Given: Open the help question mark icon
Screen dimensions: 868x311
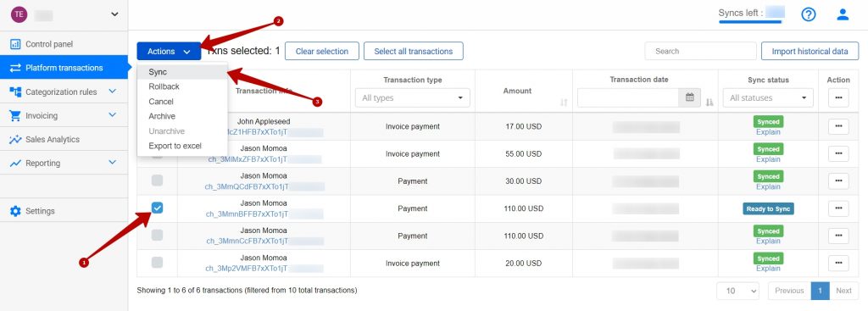Looking at the screenshot, I should (x=808, y=14).
